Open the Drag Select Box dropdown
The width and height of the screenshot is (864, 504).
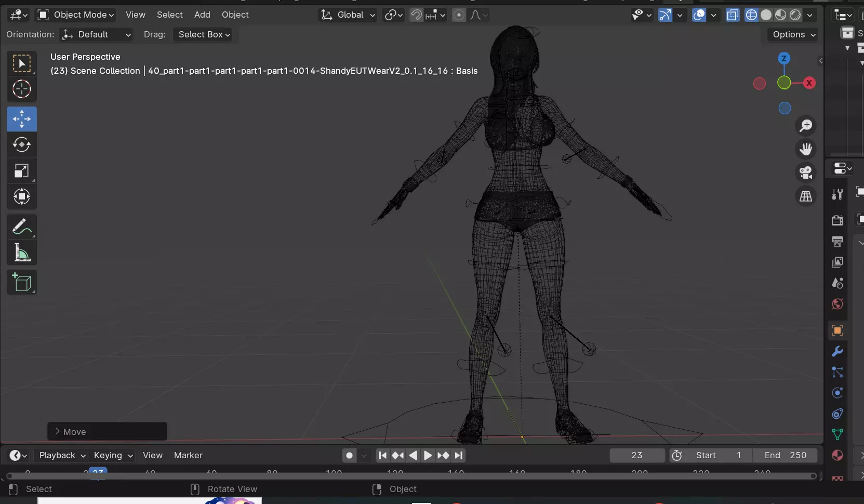click(203, 35)
